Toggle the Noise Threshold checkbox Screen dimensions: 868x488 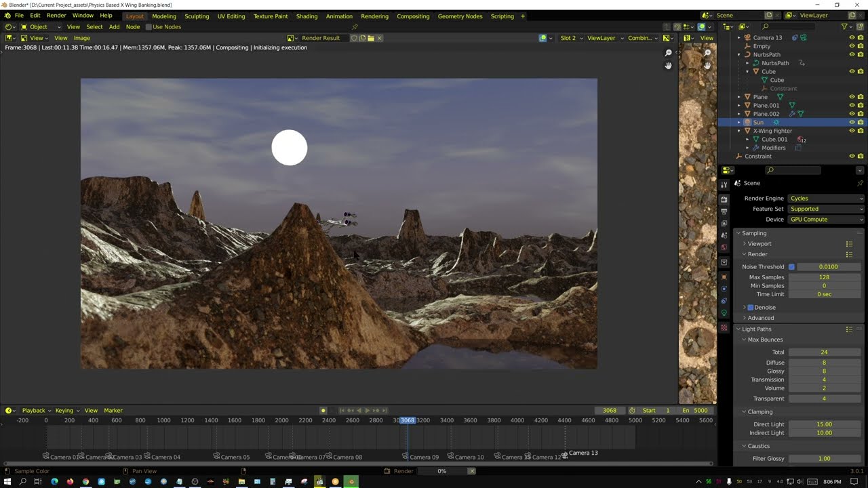[791, 267]
